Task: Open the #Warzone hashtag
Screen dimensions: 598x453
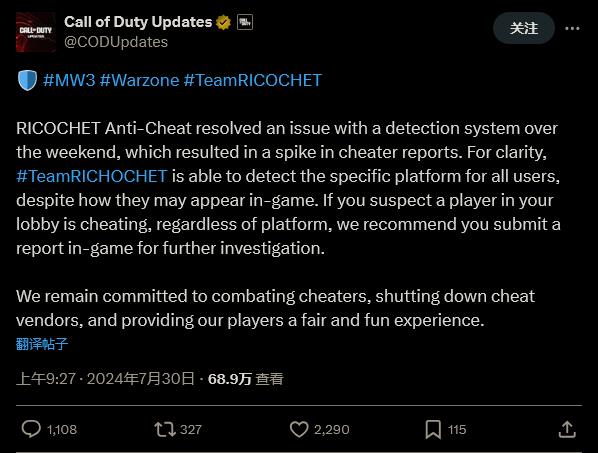Action: (x=139, y=80)
